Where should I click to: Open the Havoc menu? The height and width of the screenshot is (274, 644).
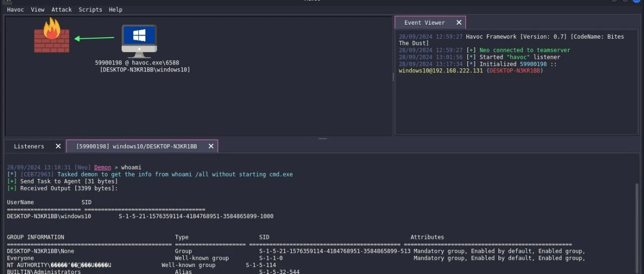(16, 10)
